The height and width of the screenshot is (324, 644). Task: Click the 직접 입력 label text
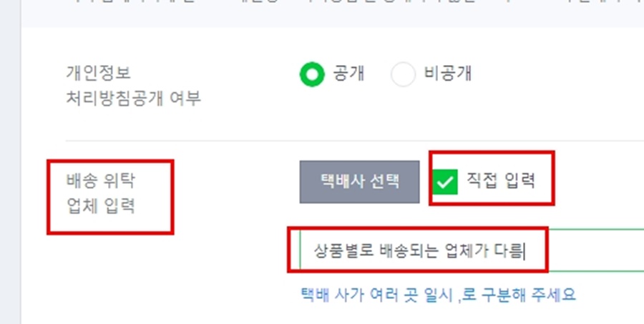(x=501, y=180)
